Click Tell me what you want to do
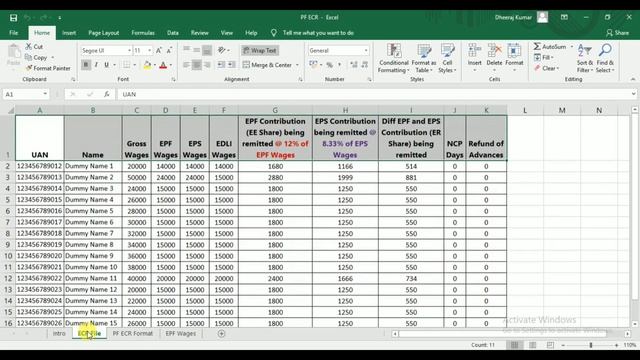The image size is (640, 360). point(318,33)
